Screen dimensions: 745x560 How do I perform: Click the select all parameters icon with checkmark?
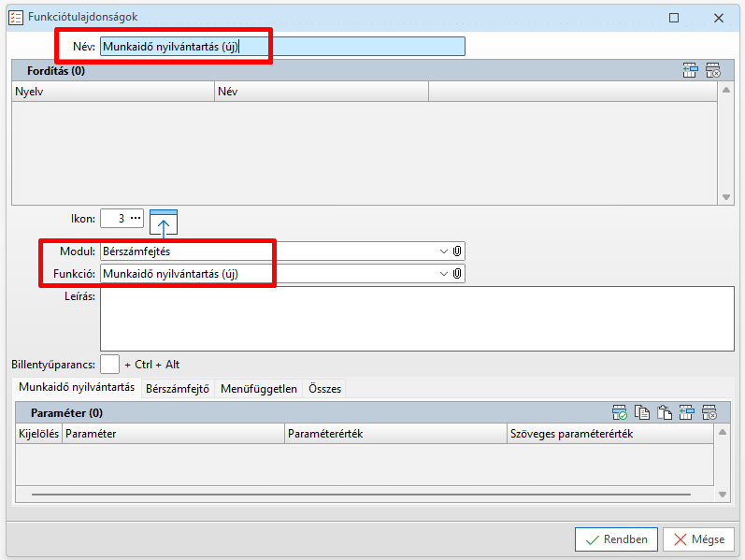point(619,412)
